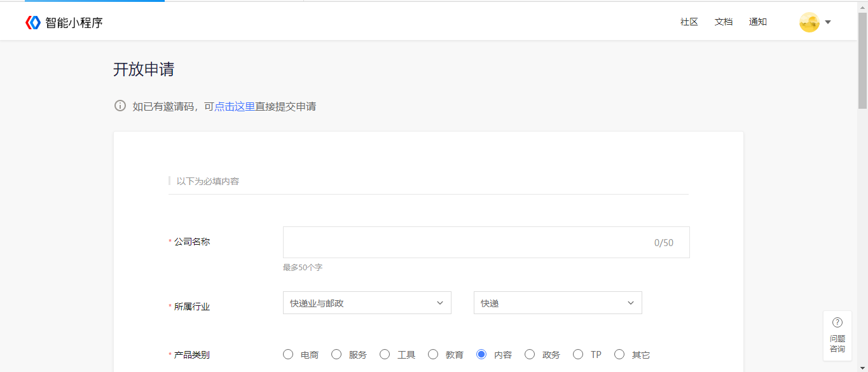Select the 其它 radio button
This screenshot has width=868, height=372.
click(x=619, y=354)
